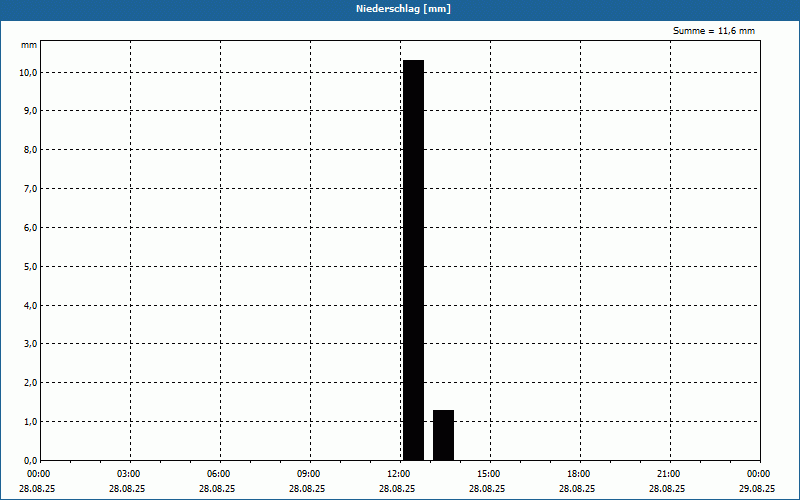
Task: Click the Niederschlag [mm] chart title
Action: [403, 9]
